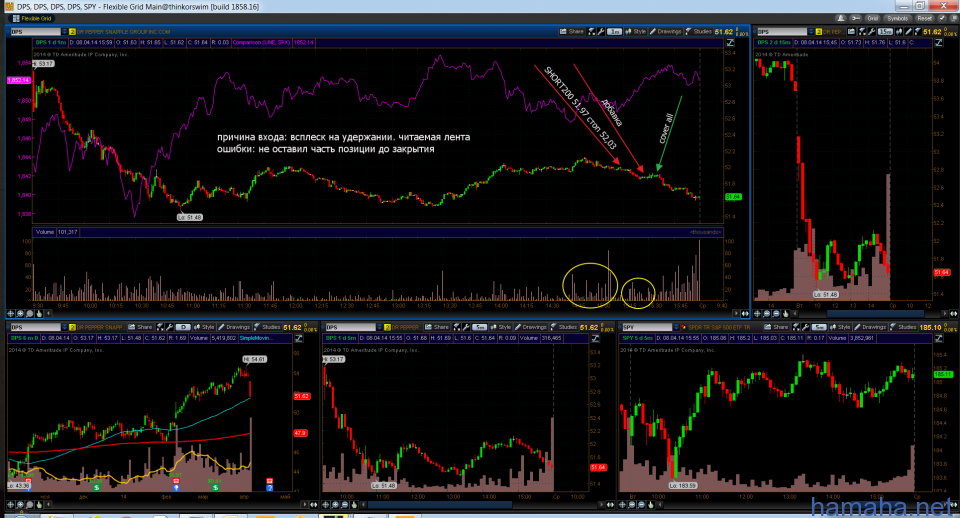Click pointer hand icon under main chart
The width and height of the screenshot is (960, 518).
click(39, 313)
